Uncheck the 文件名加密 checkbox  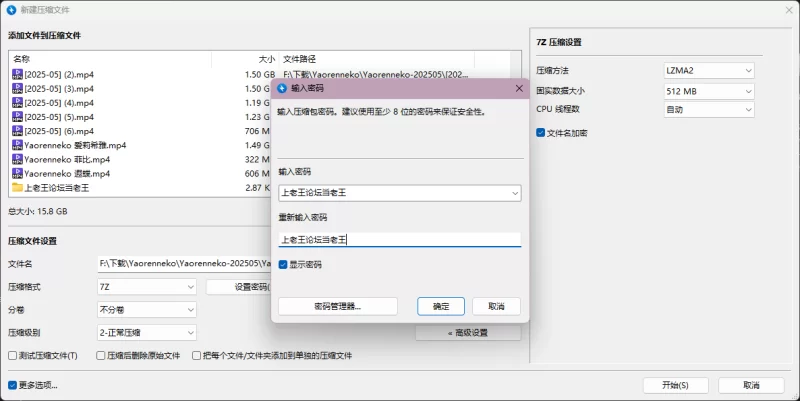pos(541,132)
